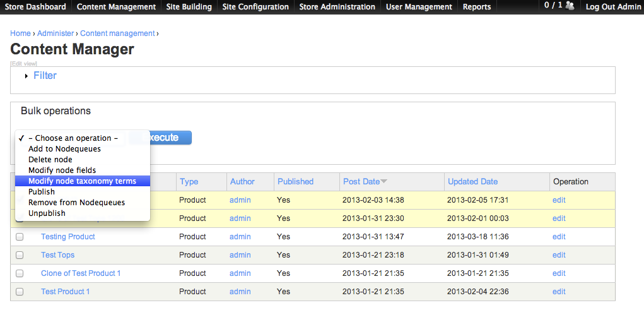This screenshot has width=644, height=310.
Task: Click the Post Date sort arrow
Action: tap(383, 181)
